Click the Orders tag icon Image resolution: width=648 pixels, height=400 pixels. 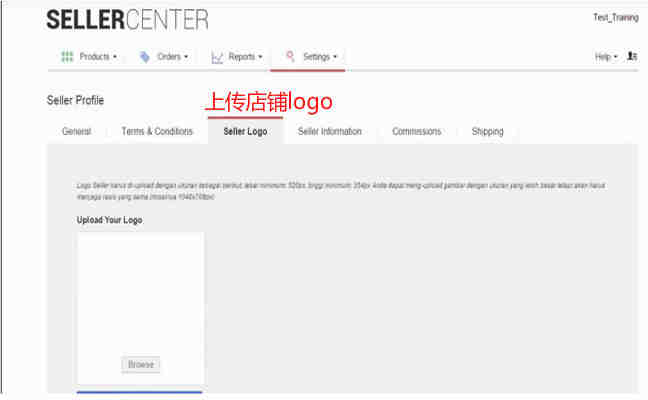[x=145, y=57]
